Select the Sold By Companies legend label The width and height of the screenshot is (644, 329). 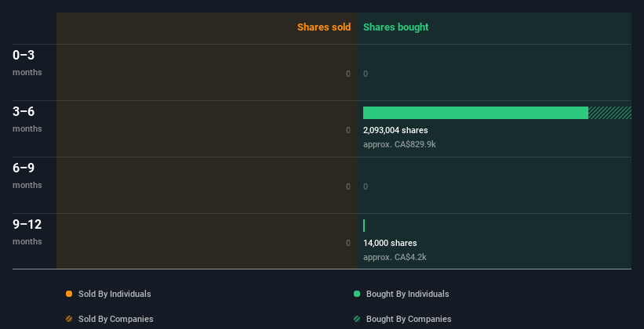tap(116, 319)
